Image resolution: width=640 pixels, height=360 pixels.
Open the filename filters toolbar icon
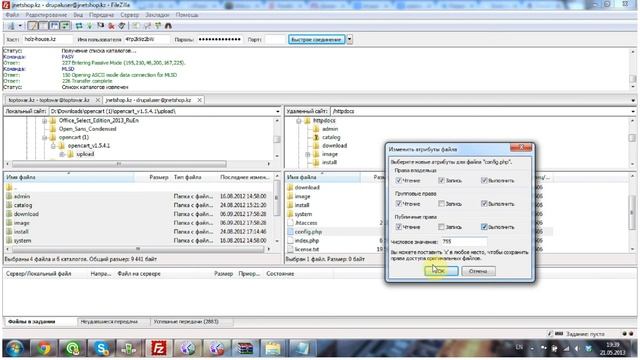[x=136, y=26]
